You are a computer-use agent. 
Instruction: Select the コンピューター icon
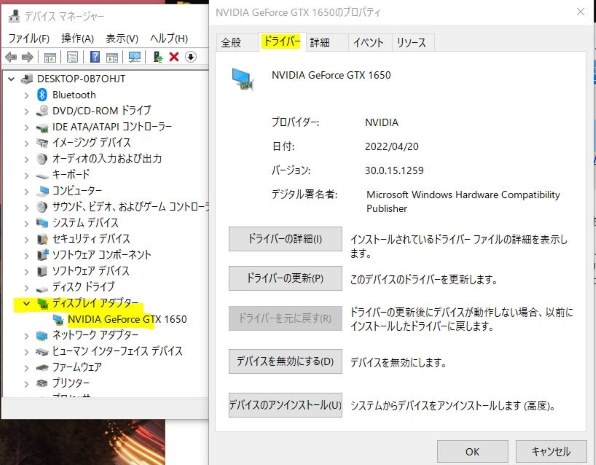pyautogui.click(x=43, y=190)
